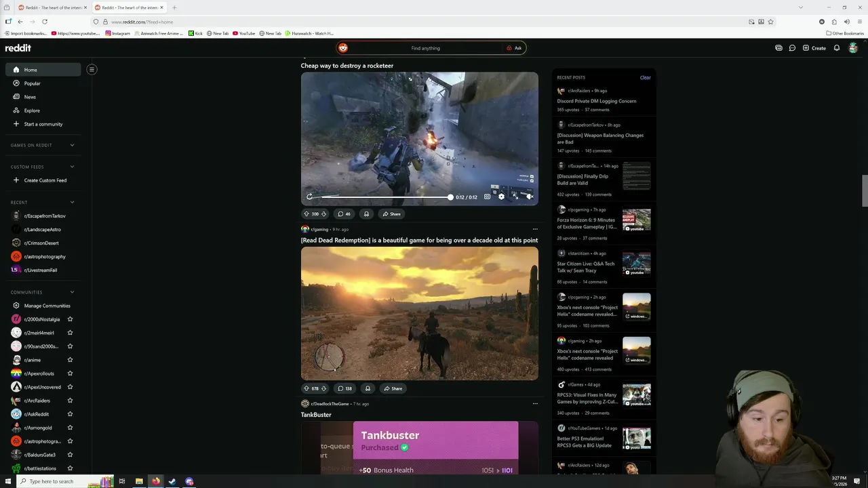
Task: Collapse the Games on Reddit section
Action: pyautogui.click(x=72, y=145)
